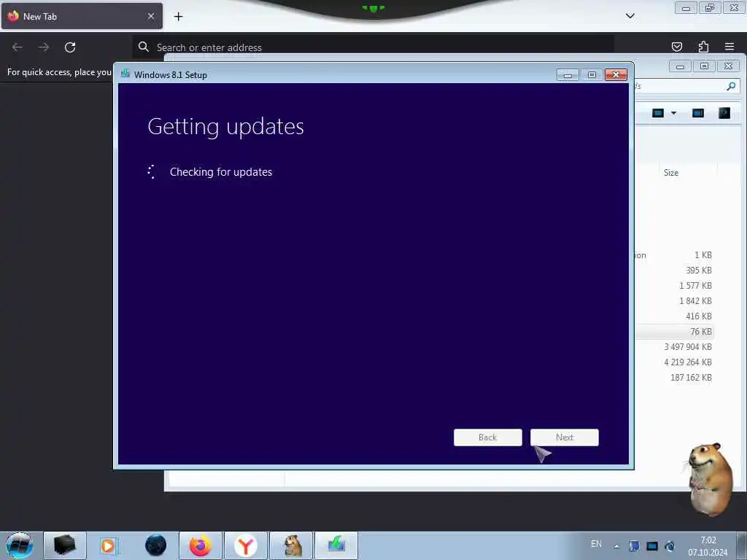Select the 3 497 904 KB file entry
The image size is (747, 560).
point(687,346)
